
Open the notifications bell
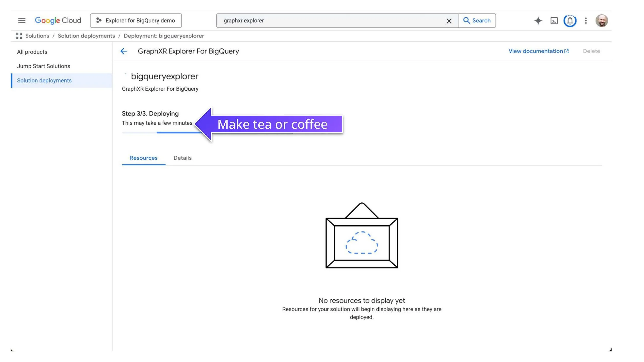[570, 21]
